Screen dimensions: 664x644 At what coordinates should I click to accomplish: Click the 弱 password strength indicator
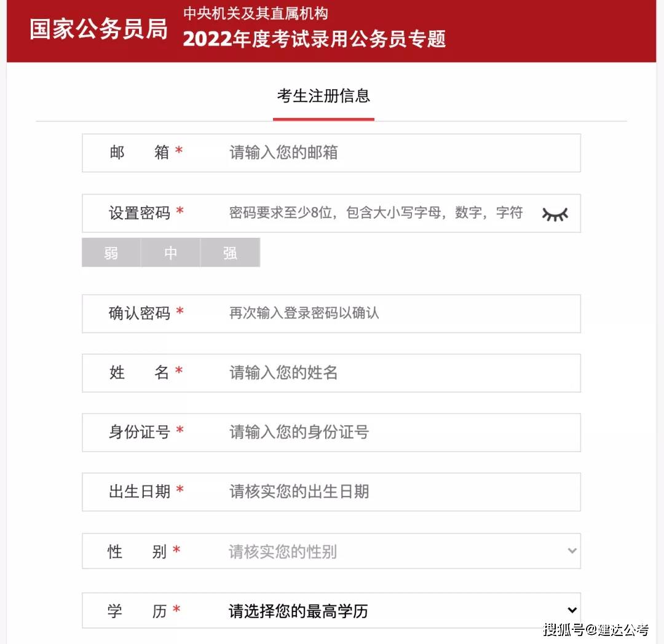coord(111,253)
